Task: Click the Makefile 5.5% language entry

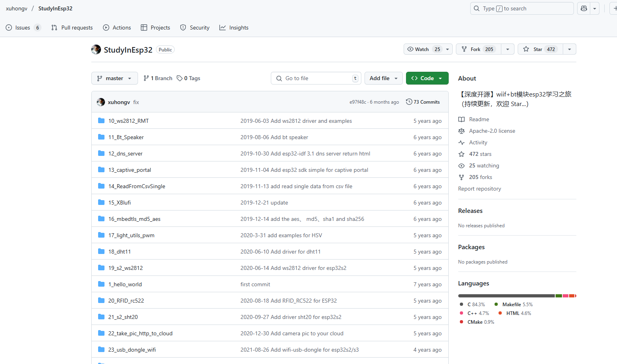Action: [x=513, y=304]
